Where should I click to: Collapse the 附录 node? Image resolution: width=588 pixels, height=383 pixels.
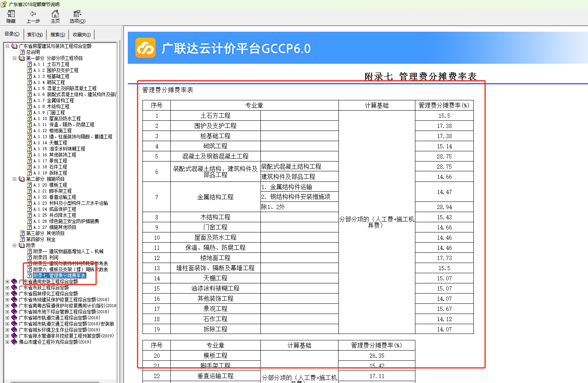[14, 245]
